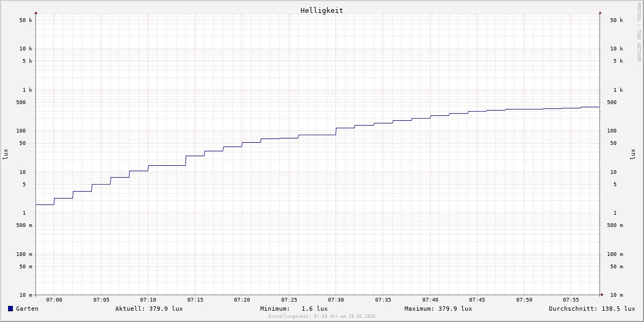
Task: Click the Durchschnitt 138.5 lux value
Action: click(591, 309)
